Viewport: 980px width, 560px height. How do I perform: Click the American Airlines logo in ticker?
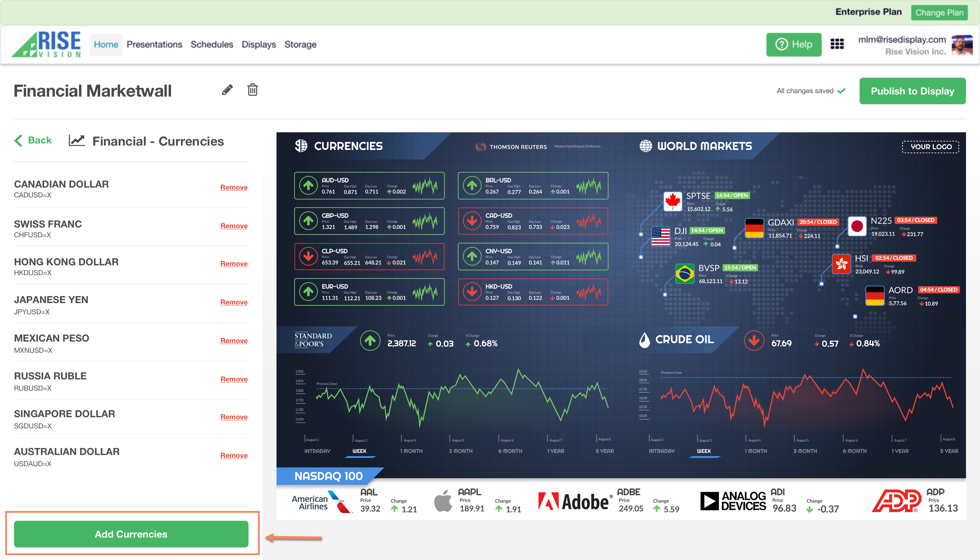click(322, 502)
